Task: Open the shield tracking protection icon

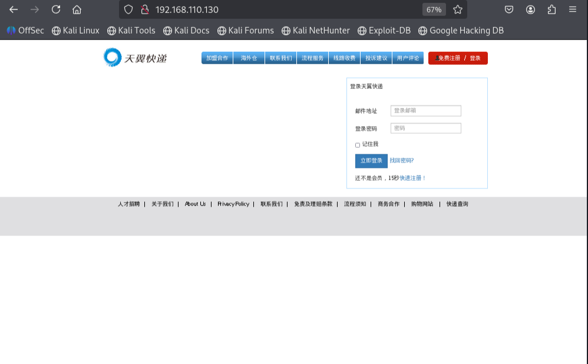Action: 128,10
